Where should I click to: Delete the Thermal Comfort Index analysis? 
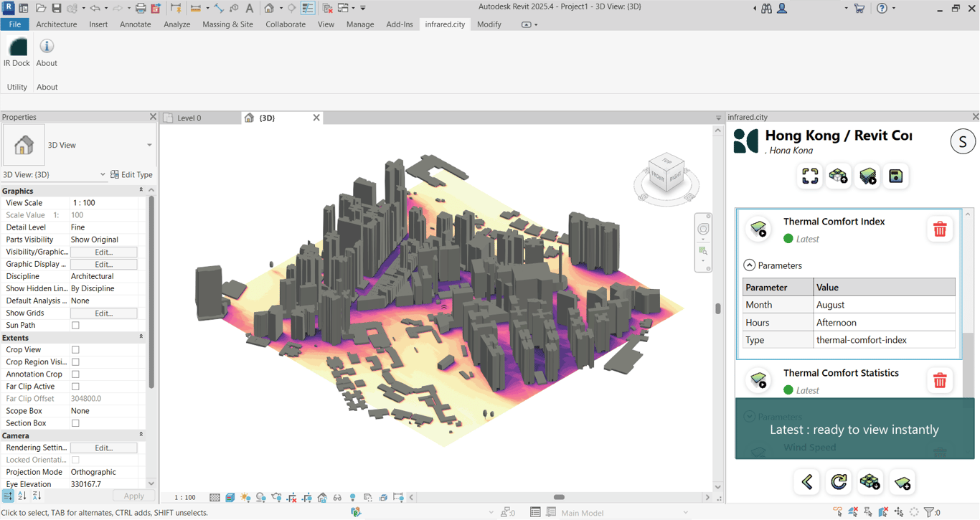point(939,230)
